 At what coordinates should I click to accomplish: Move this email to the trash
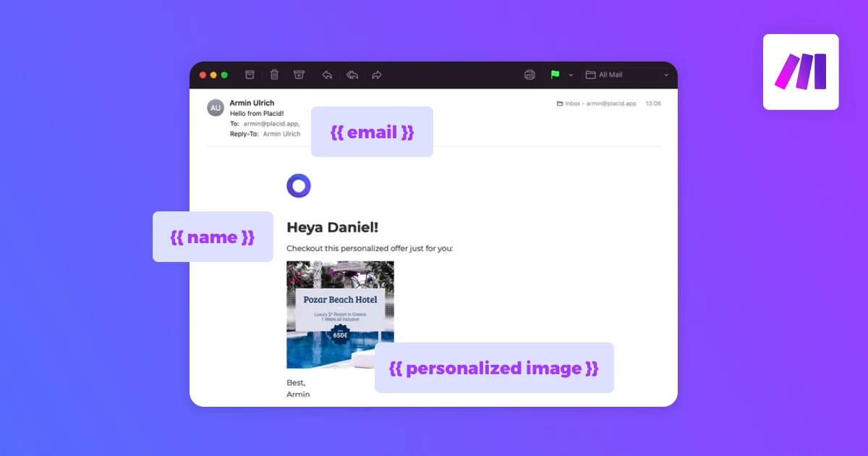point(274,75)
